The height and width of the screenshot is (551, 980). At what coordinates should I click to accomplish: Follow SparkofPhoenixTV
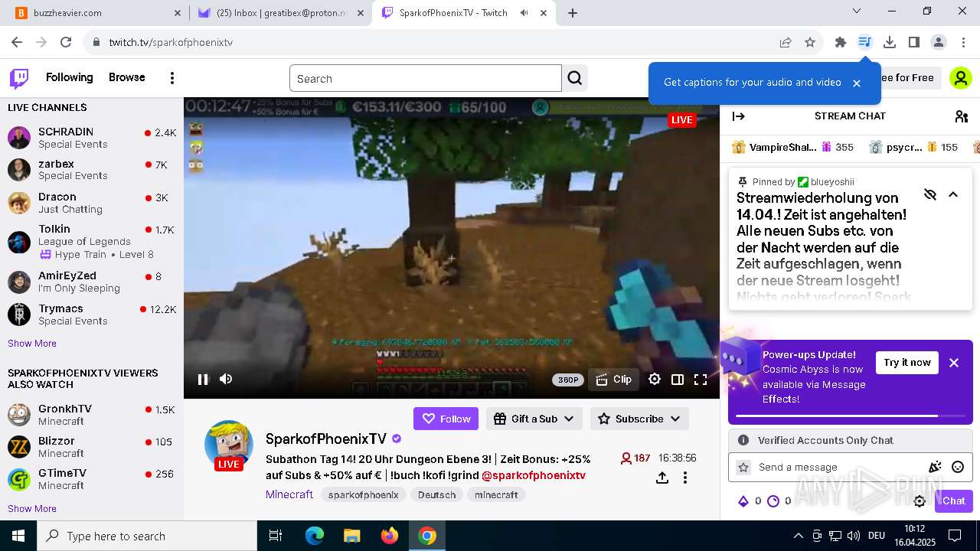[446, 419]
